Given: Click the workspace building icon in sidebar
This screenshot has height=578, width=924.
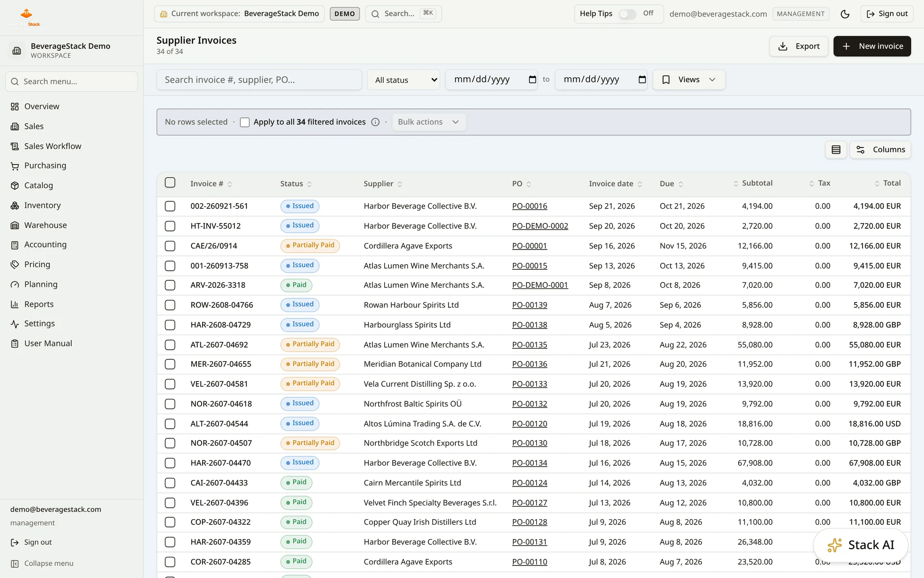Looking at the screenshot, I should click(x=17, y=51).
